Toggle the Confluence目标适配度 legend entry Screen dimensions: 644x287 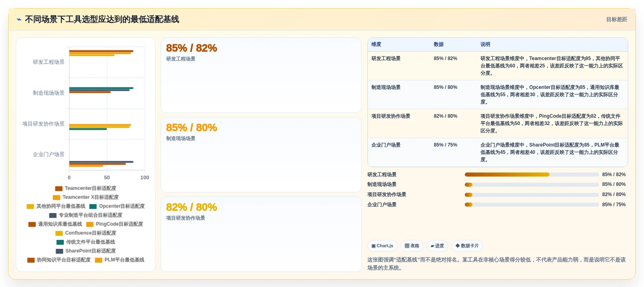86,233
